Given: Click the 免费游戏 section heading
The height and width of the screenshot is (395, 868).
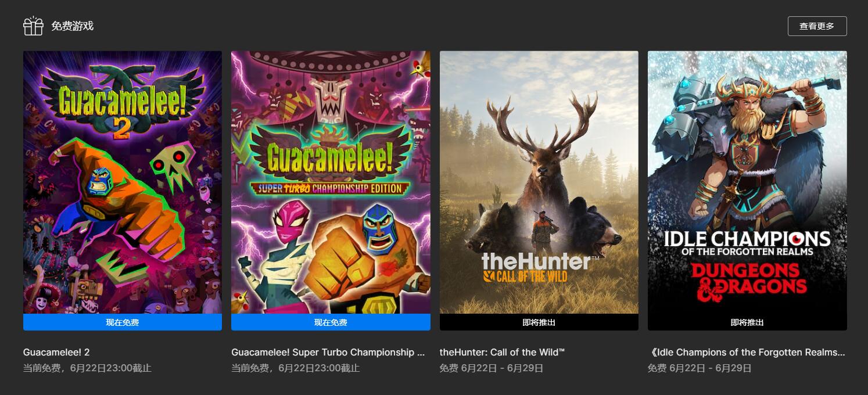Looking at the screenshot, I should pyautogui.click(x=72, y=26).
